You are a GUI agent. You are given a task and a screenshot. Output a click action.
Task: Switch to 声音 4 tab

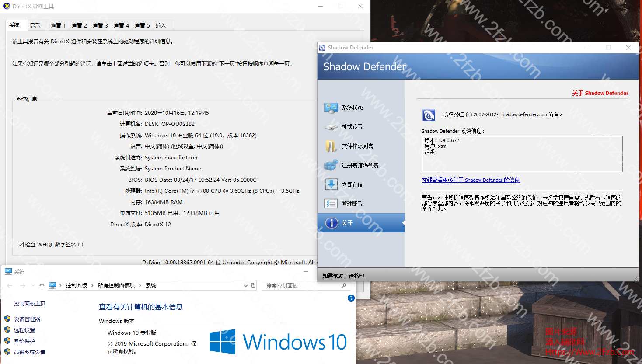[121, 25]
